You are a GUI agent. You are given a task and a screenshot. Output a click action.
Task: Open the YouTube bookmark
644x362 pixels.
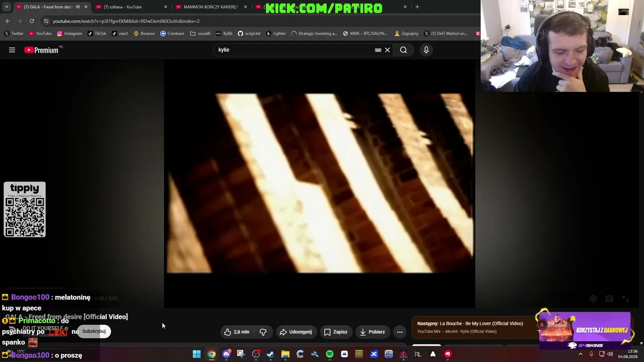click(x=40, y=34)
